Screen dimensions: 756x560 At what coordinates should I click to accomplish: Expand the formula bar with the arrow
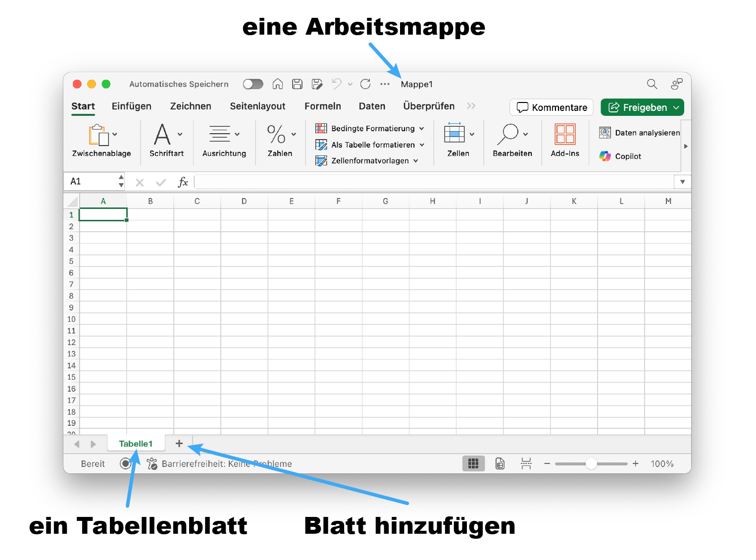pos(682,182)
